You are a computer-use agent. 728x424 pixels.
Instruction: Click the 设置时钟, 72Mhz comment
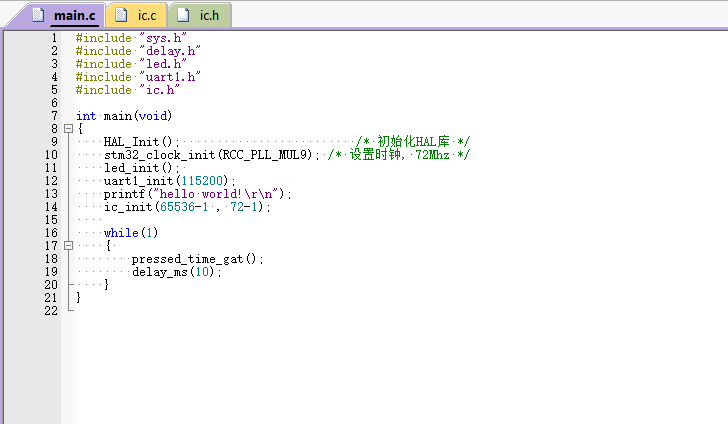(399, 155)
